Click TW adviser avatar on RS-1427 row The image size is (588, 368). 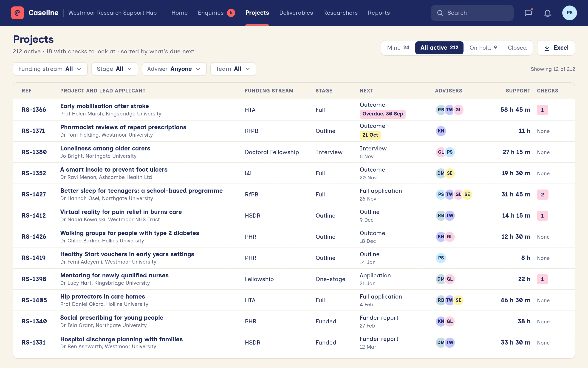point(449,195)
